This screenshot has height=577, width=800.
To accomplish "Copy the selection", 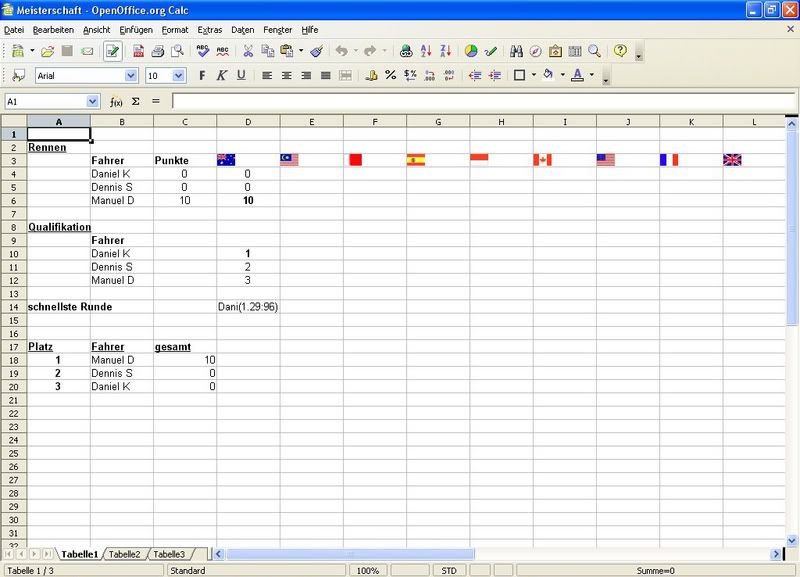I will click(x=267, y=51).
